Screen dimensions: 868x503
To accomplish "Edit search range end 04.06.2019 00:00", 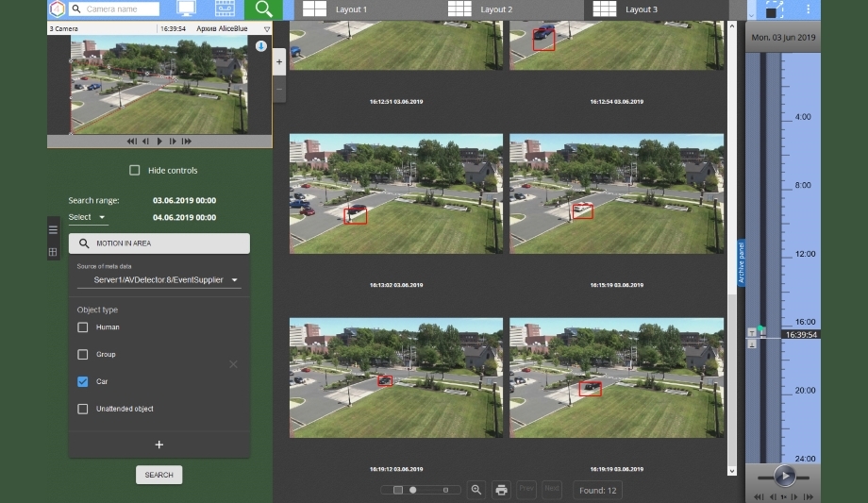I will 184,218.
